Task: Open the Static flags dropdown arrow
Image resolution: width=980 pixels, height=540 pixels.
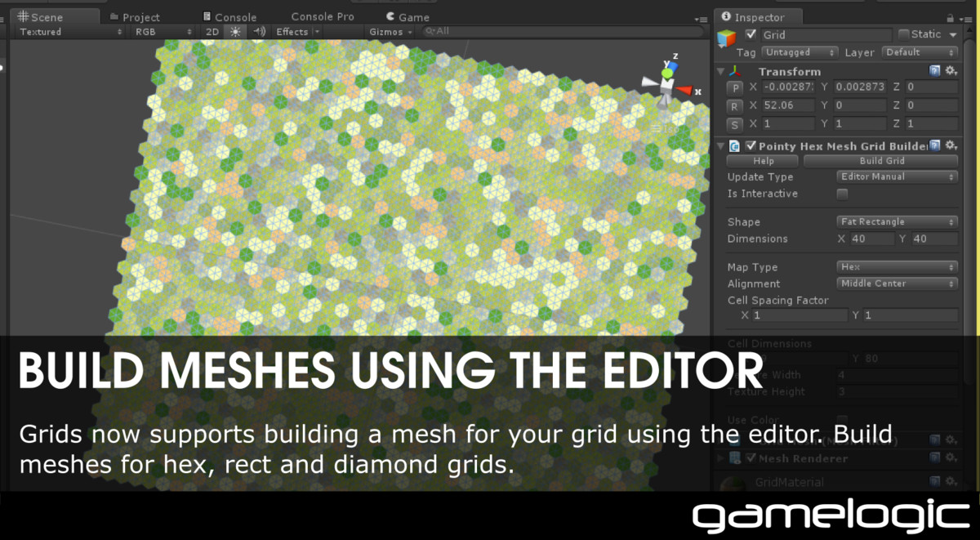Action: coord(952,34)
